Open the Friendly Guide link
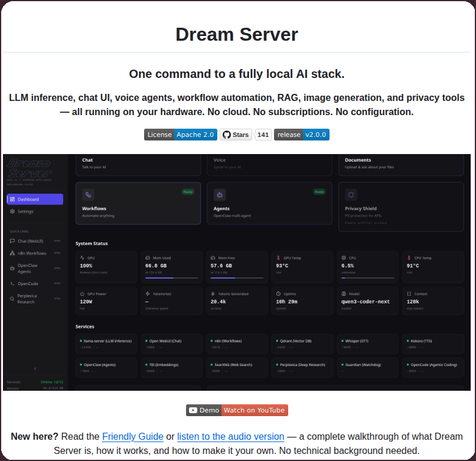The height and width of the screenshot is (461, 476). [x=133, y=436]
